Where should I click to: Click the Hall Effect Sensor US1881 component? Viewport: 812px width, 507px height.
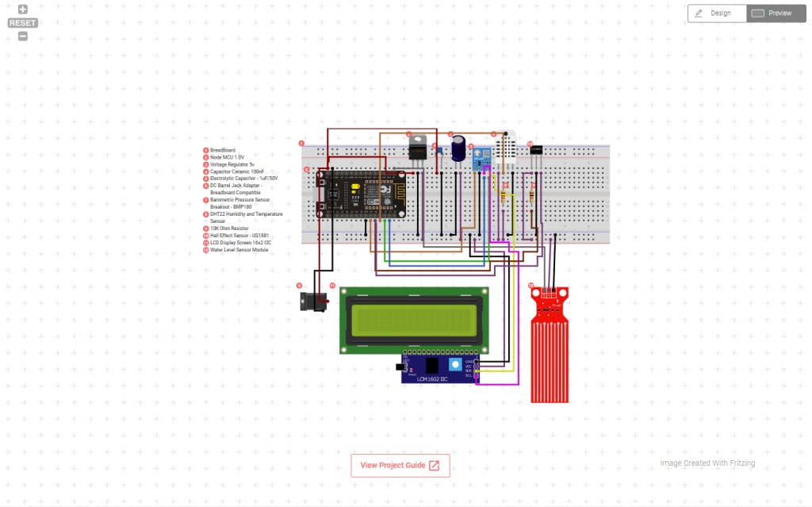tap(536, 151)
